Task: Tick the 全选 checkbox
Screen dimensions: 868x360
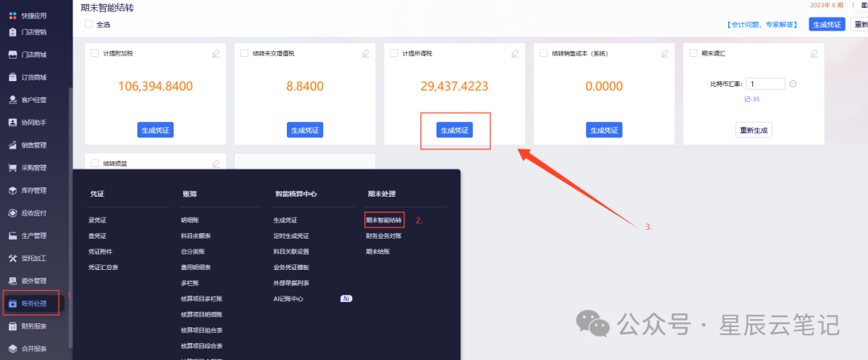Action: click(88, 24)
